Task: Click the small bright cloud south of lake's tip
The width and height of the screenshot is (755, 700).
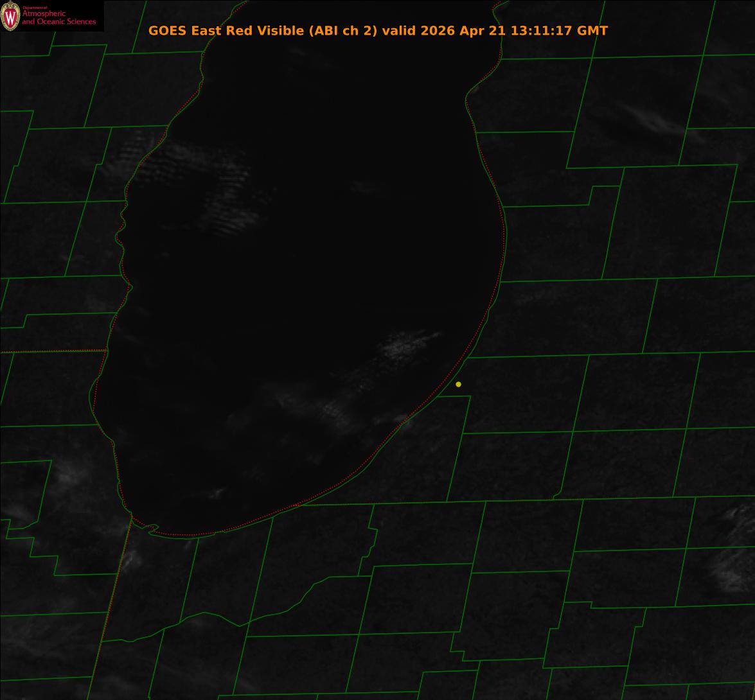Action: tap(131, 559)
